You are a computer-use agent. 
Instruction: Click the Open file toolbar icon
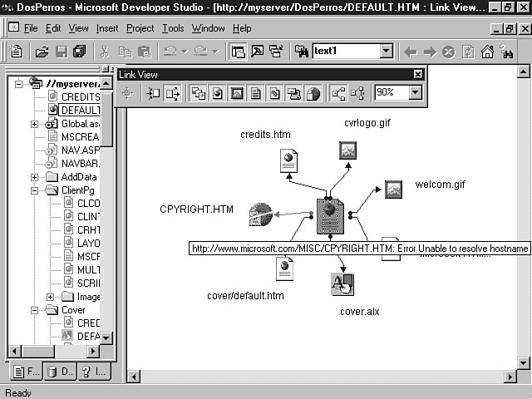(42, 52)
